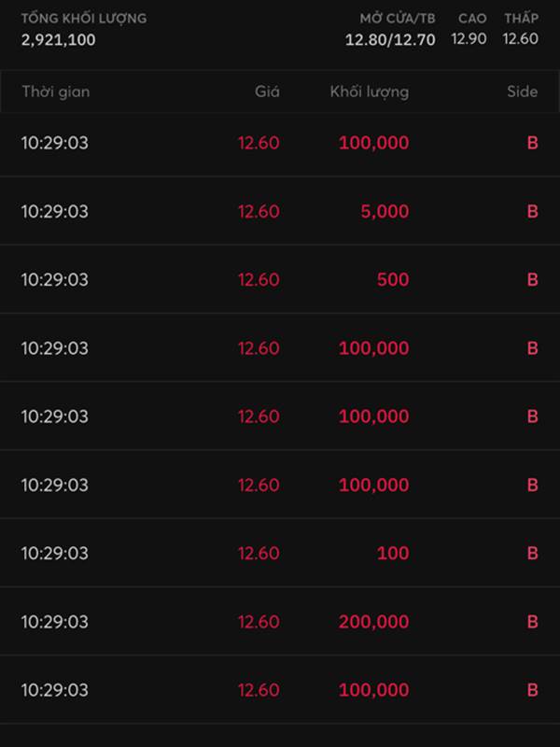This screenshot has width=560, height=747.
Task: Click the CAO label
Action: [472, 19]
